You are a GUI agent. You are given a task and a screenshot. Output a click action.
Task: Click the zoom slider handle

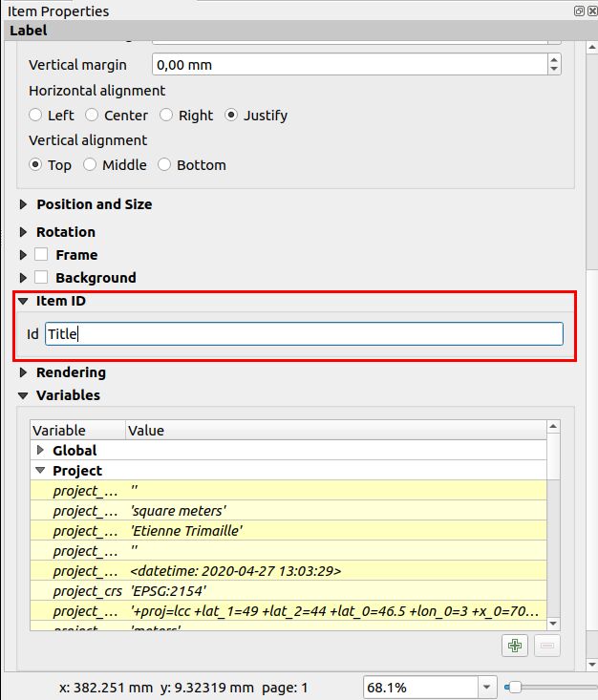(x=515, y=688)
